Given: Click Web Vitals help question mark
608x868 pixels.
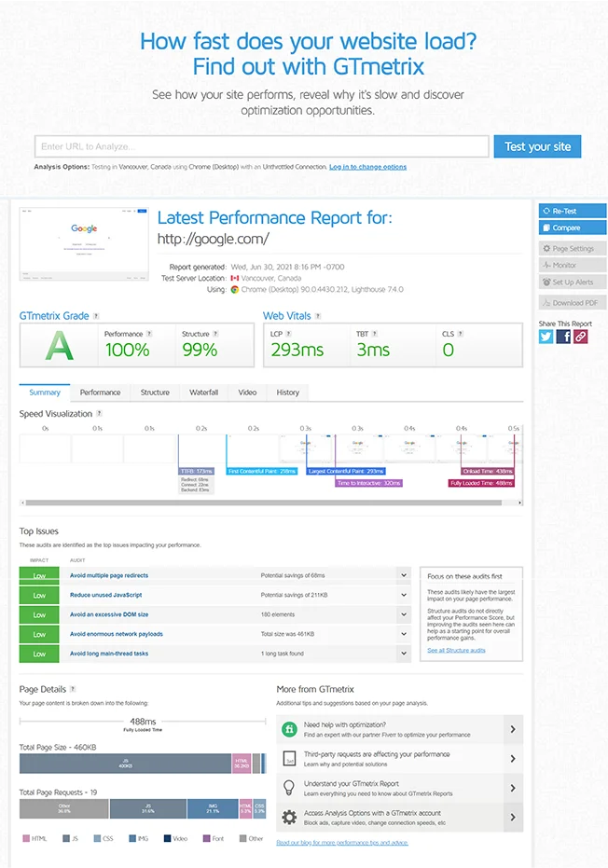Looking at the screenshot, I should point(318,316).
